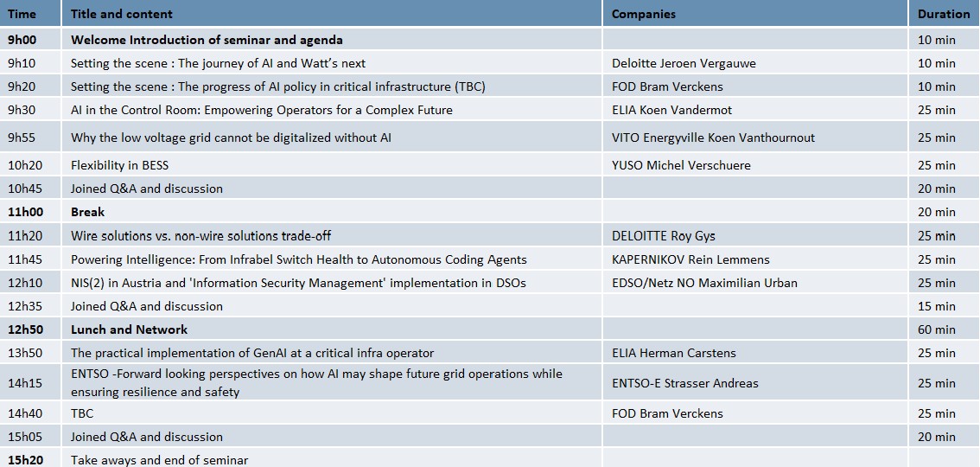Image resolution: width=980 pixels, height=467 pixels.
Task: Select the AI in the Control Room session
Action: click(x=262, y=110)
